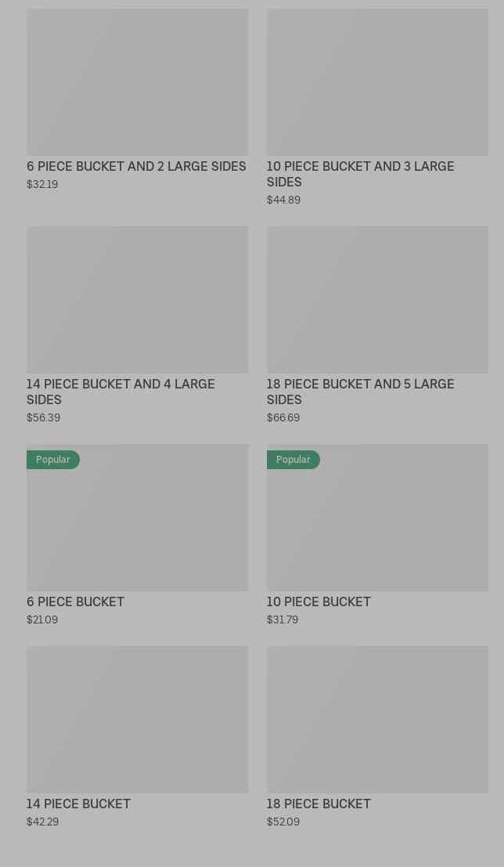Click the Popular badge on 6 Piece Bucket
Screen dimensions: 504x867
(x=53, y=460)
